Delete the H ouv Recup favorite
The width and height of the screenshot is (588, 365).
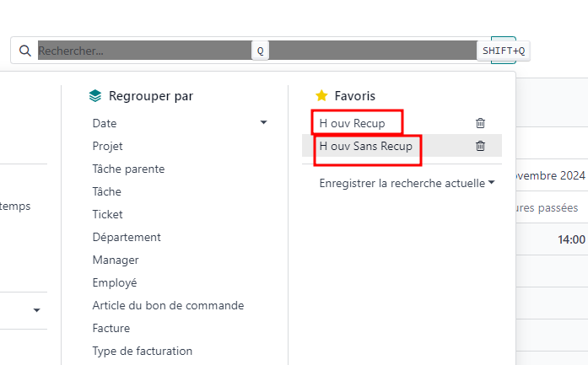click(x=480, y=123)
